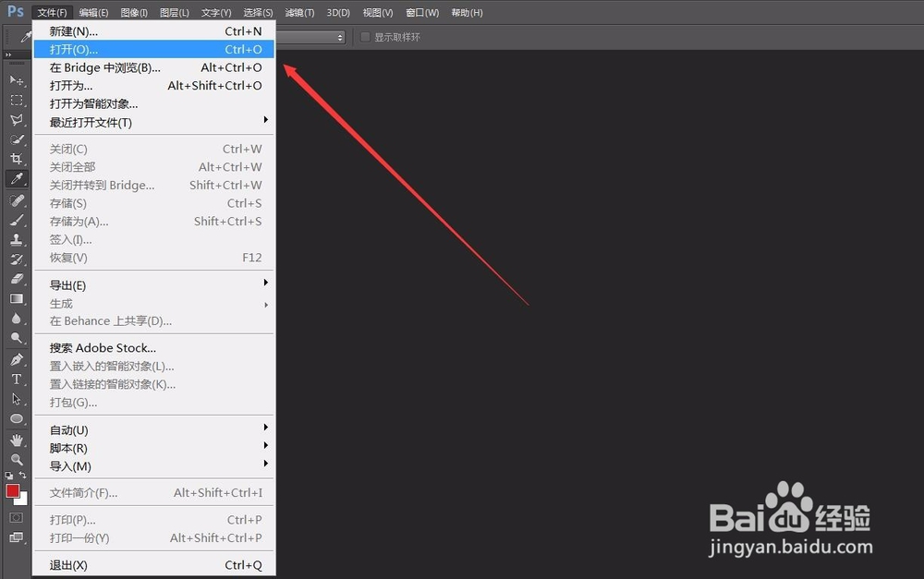Select the Blur tool
Image resolution: width=924 pixels, height=579 pixels.
click(x=17, y=319)
